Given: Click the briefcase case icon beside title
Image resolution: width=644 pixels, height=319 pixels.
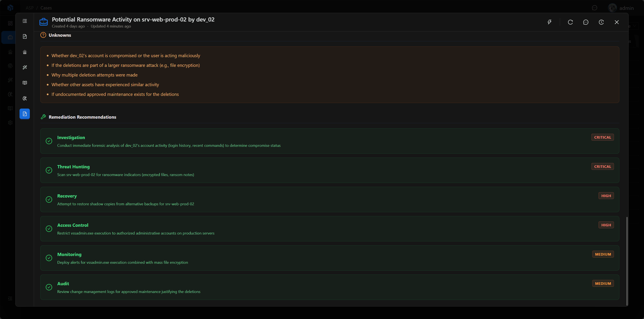Looking at the screenshot, I should tap(44, 22).
